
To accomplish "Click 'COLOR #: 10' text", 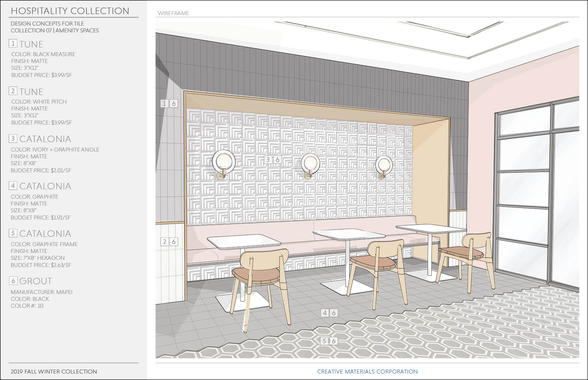I will [x=27, y=306].
